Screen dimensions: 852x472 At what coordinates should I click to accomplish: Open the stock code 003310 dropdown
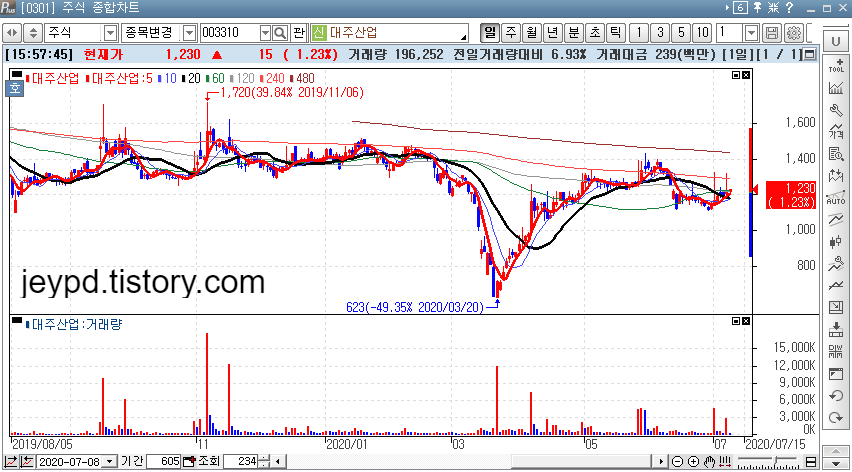(265, 33)
